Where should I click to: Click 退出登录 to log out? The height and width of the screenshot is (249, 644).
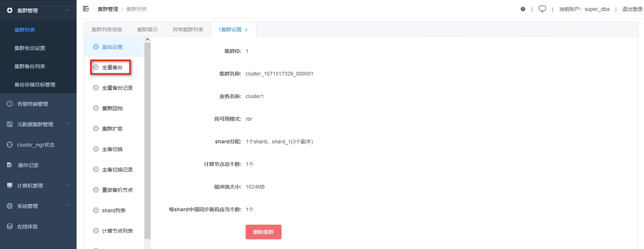pos(632,9)
